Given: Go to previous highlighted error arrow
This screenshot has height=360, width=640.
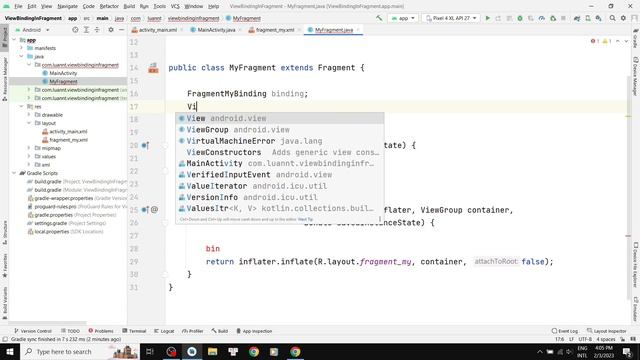Looking at the screenshot, I should point(618,41).
